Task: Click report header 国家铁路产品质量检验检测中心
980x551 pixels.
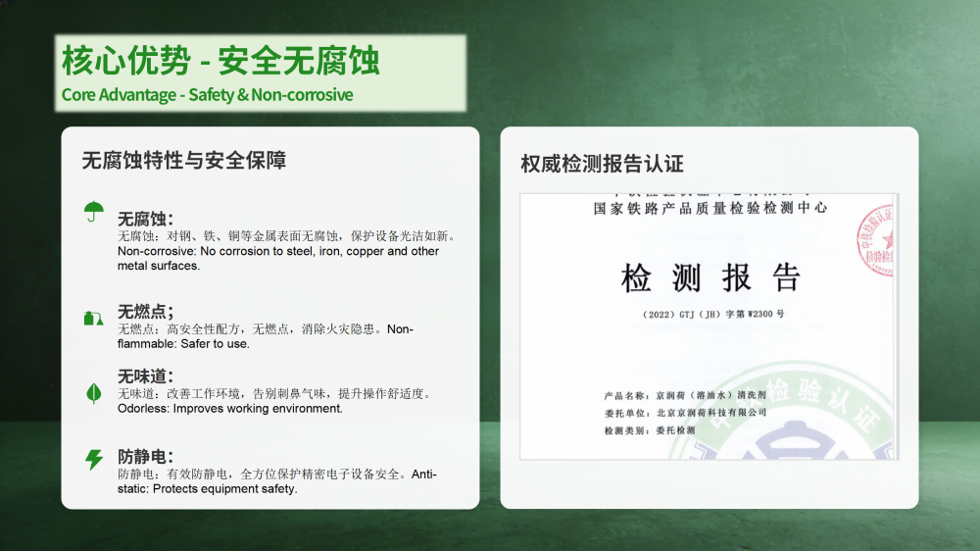Action: (710, 208)
